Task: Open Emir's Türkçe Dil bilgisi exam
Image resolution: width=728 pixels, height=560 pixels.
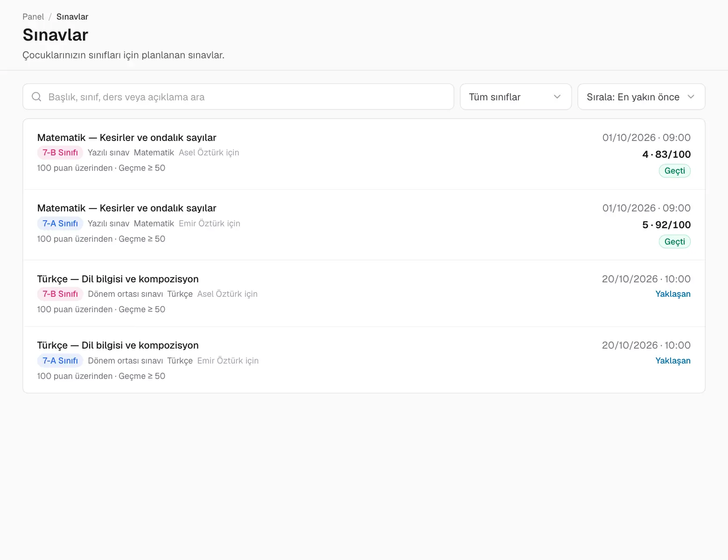Action: pos(364,360)
